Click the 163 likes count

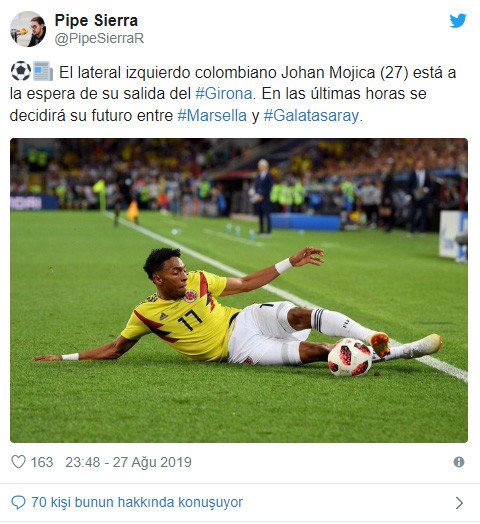coord(42,462)
